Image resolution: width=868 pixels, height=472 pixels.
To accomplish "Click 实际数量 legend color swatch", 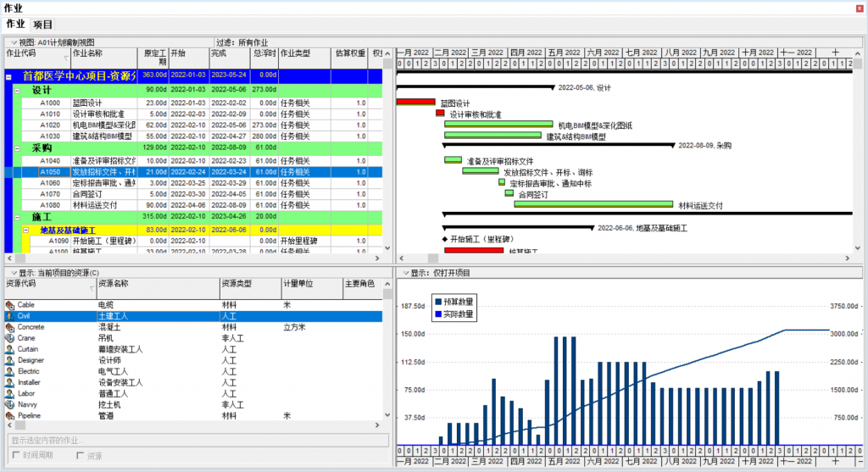I will (x=438, y=314).
